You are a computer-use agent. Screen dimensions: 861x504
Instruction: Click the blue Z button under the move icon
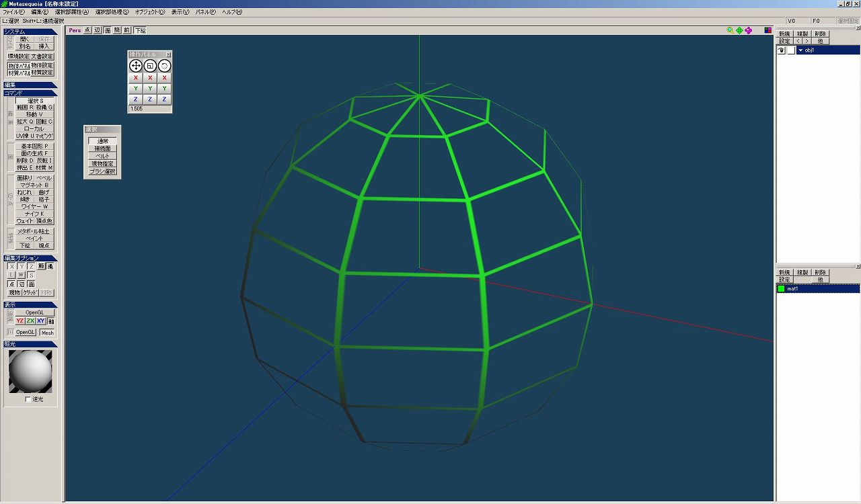click(x=136, y=99)
